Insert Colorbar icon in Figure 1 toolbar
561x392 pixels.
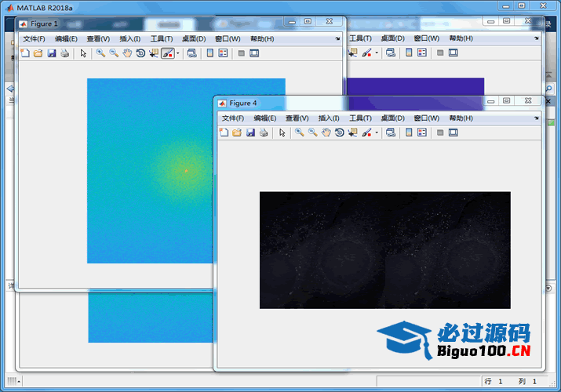click(210, 53)
